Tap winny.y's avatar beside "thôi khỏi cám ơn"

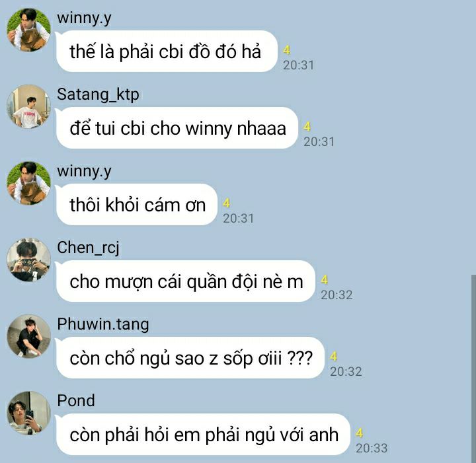pos(29,183)
